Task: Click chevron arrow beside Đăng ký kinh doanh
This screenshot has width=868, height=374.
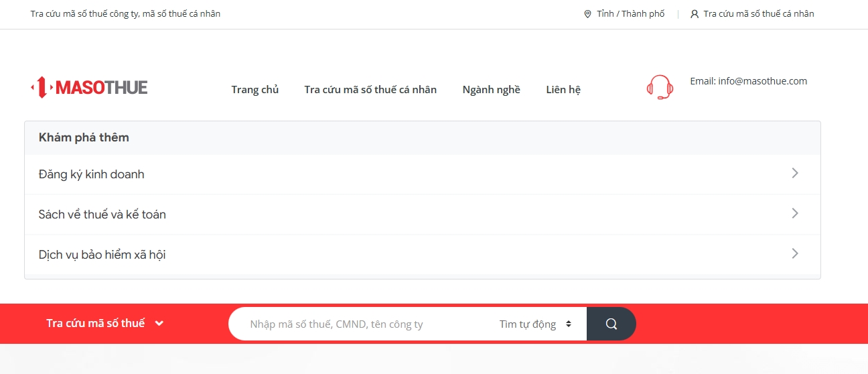Action: click(795, 173)
